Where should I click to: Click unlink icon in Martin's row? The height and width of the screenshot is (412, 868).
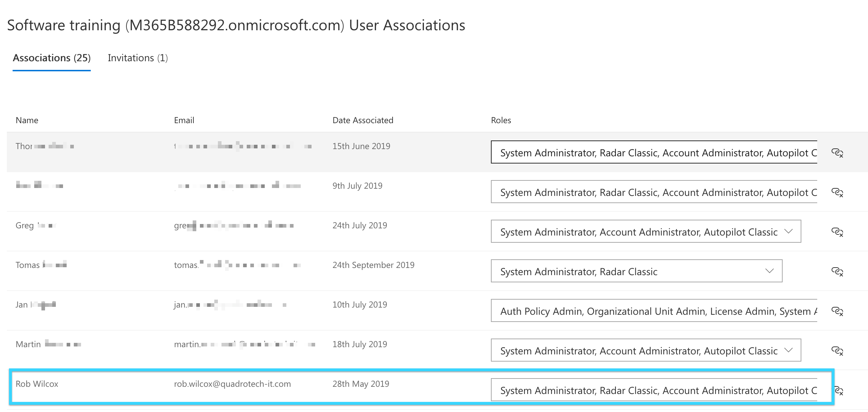point(837,351)
